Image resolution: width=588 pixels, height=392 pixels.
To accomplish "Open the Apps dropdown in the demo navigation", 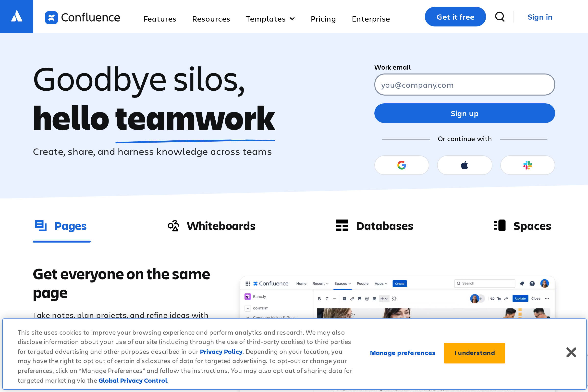I will tap(380, 283).
